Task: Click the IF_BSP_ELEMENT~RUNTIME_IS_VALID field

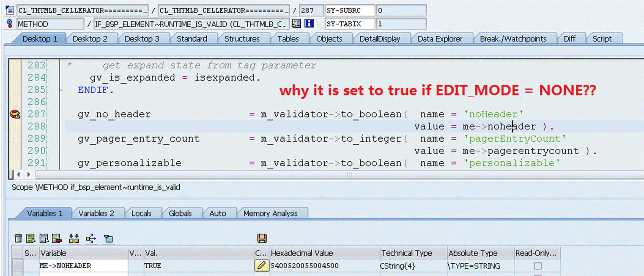Action: tap(191, 24)
